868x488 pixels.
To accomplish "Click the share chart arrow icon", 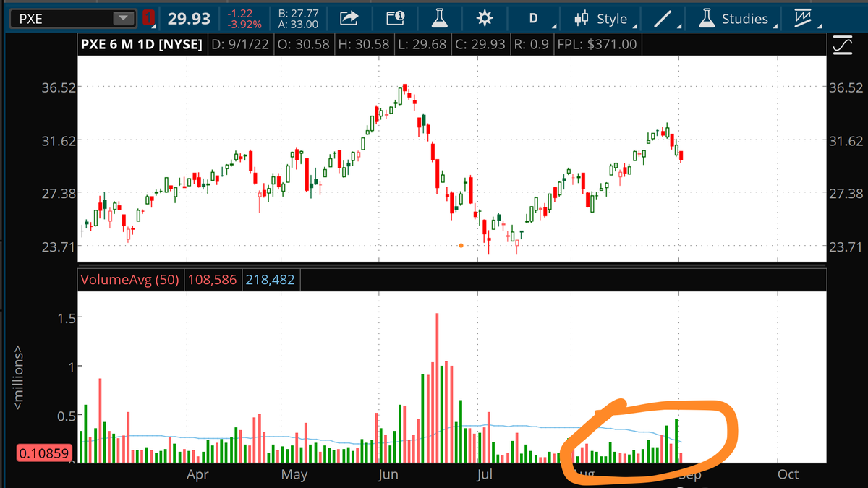I will (x=349, y=18).
